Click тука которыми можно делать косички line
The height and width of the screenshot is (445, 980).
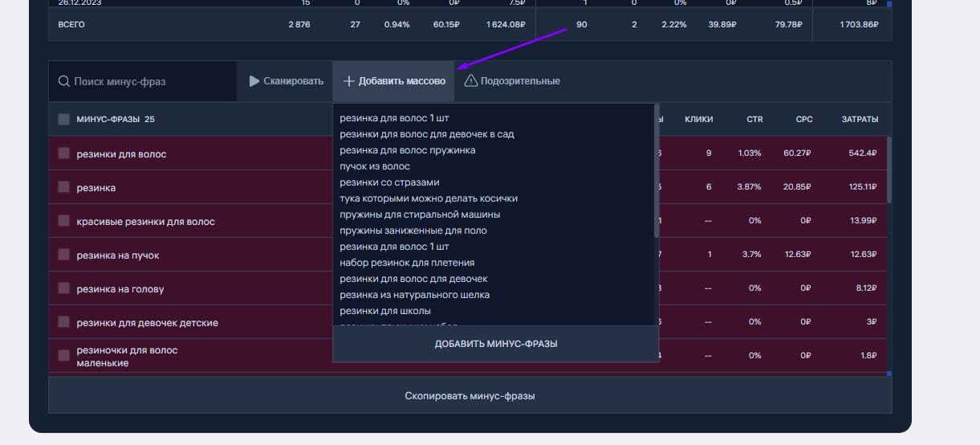[x=429, y=198]
